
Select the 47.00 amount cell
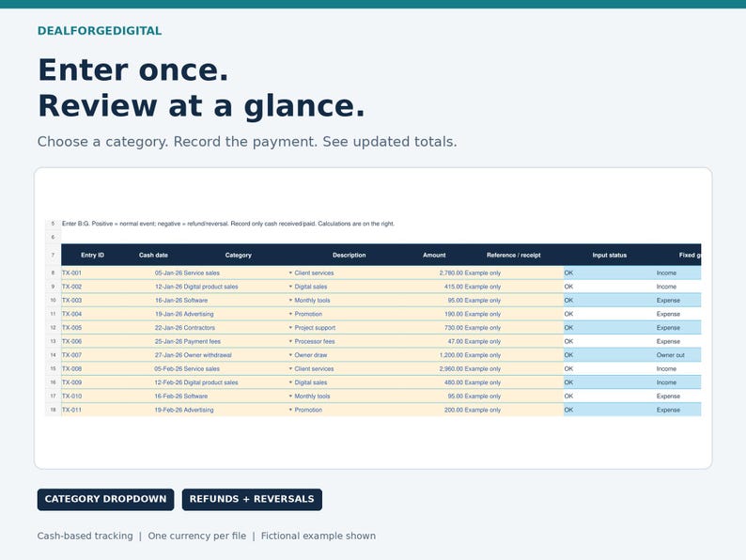456,342
